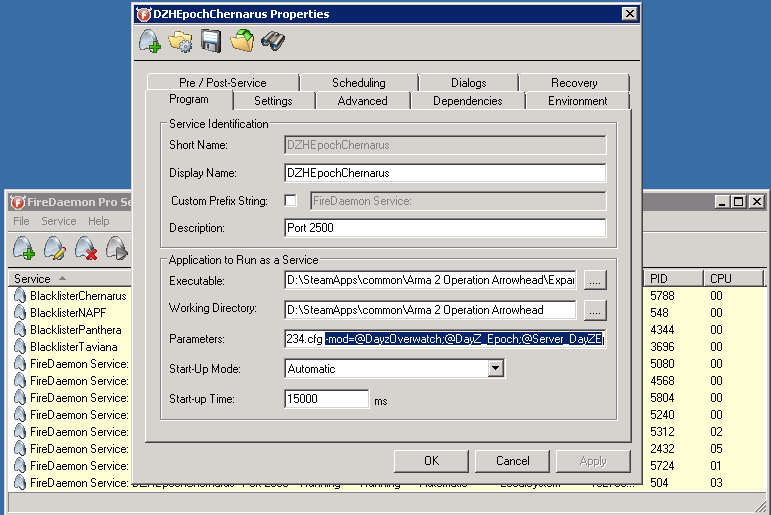Maximize the FireDaemon Pro window
Image resolution: width=771 pixels, height=515 pixels.
click(738, 202)
